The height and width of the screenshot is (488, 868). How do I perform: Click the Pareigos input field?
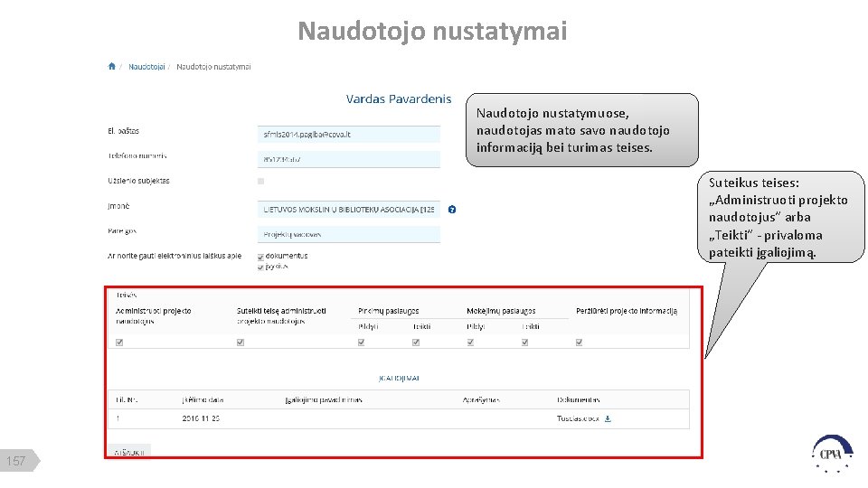point(349,235)
